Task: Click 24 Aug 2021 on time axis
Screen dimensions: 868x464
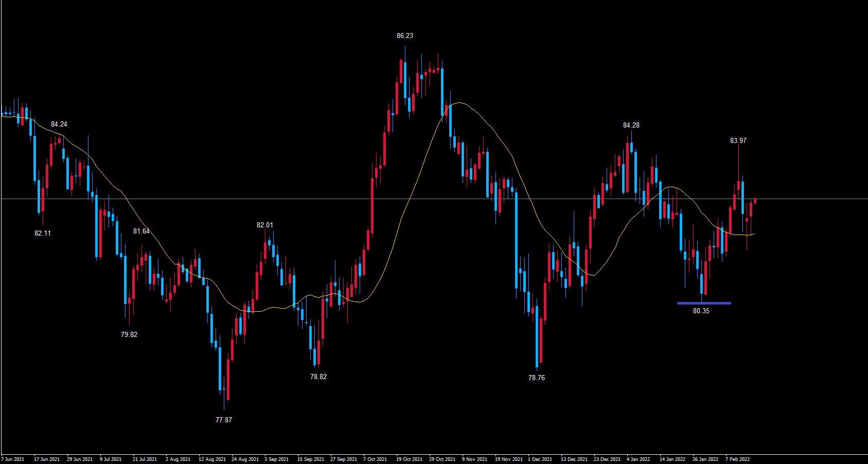Action: point(245,459)
